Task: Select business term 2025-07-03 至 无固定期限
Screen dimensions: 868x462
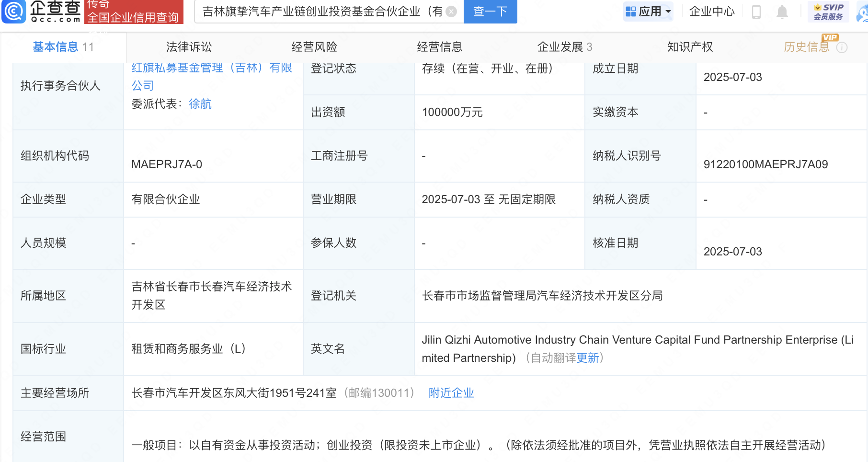Action: point(489,199)
